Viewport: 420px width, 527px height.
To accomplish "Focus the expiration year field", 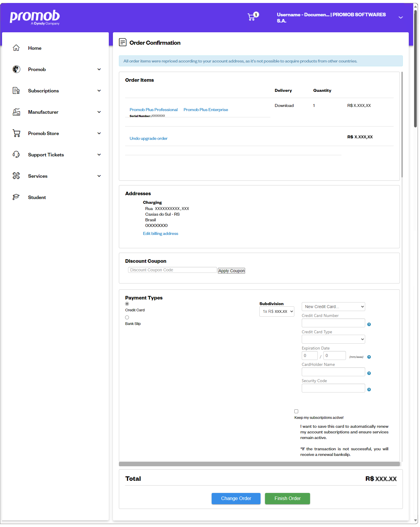I will click(x=335, y=355).
